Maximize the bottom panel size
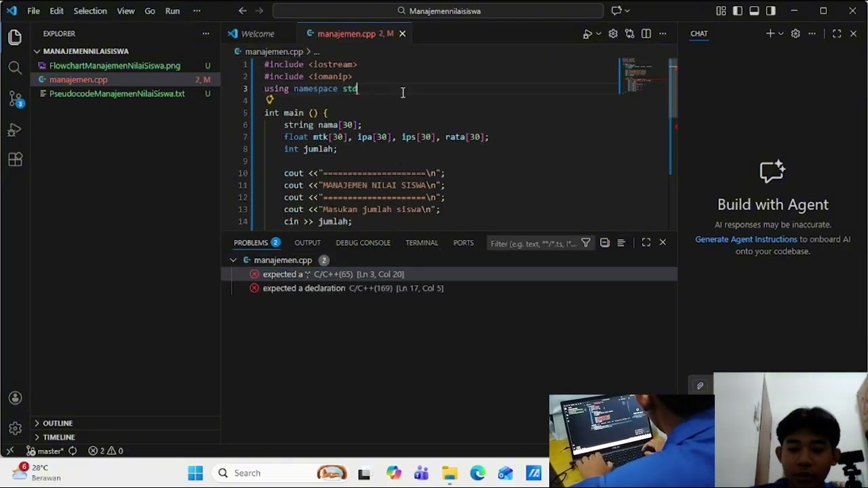The height and width of the screenshot is (488, 868). click(x=646, y=243)
